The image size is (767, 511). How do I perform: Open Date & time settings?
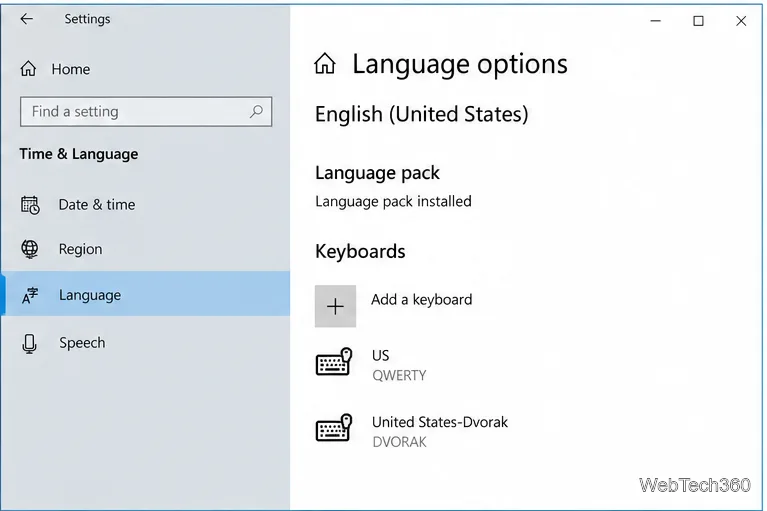tap(145, 204)
